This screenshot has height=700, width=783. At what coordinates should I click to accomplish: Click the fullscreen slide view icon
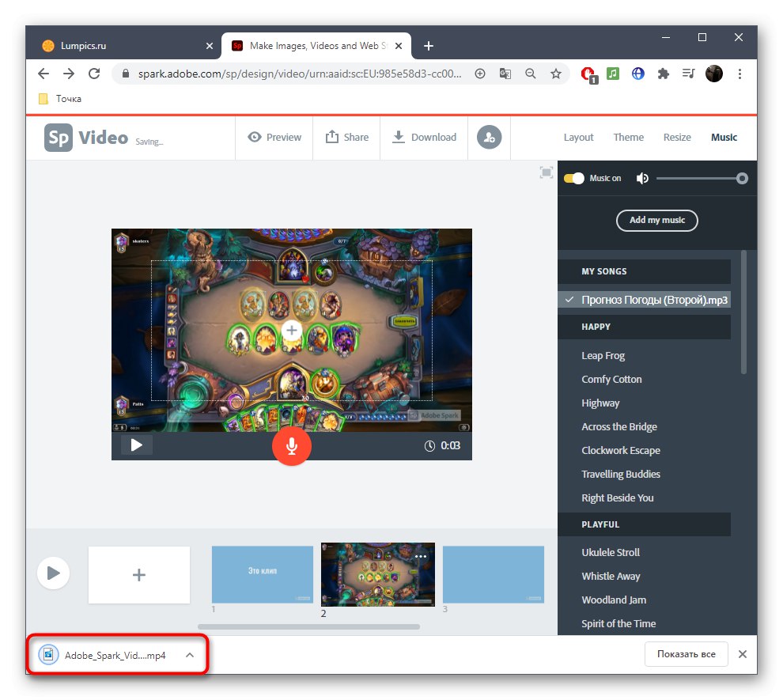click(547, 172)
